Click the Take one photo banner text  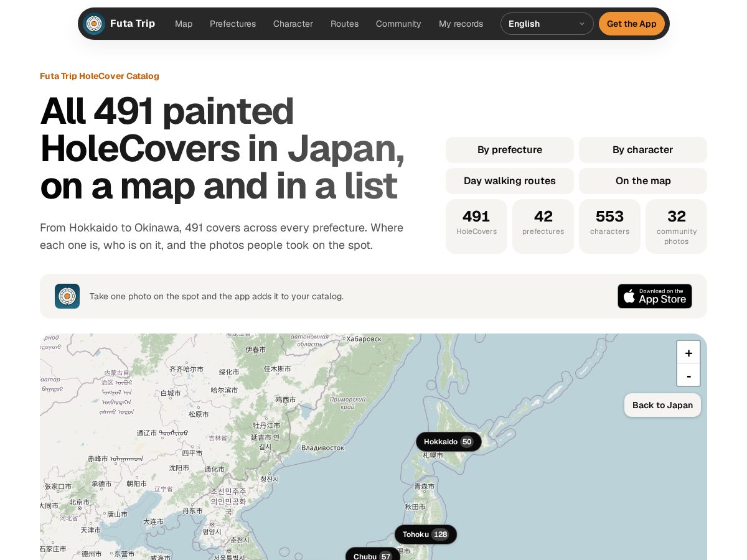pos(217,296)
